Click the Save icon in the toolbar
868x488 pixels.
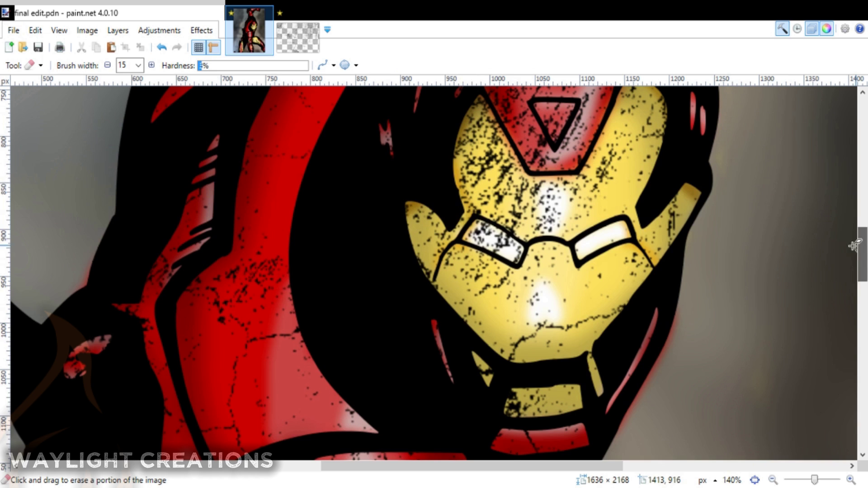[x=38, y=47]
